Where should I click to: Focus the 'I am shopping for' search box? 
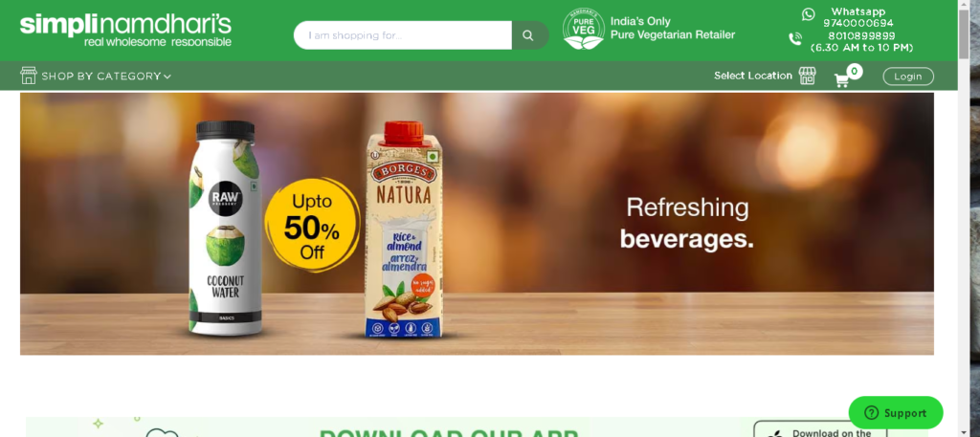pyautogui.click(x=403, y=35)
